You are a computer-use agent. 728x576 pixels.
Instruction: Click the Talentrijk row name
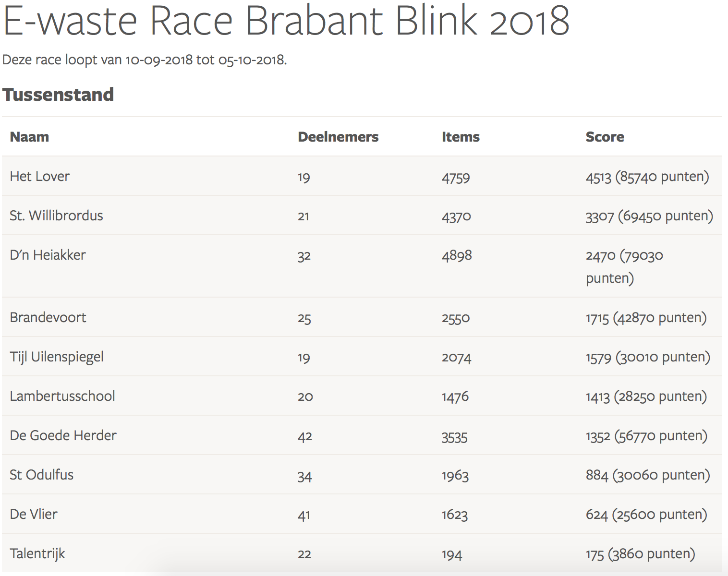[37, 553]
